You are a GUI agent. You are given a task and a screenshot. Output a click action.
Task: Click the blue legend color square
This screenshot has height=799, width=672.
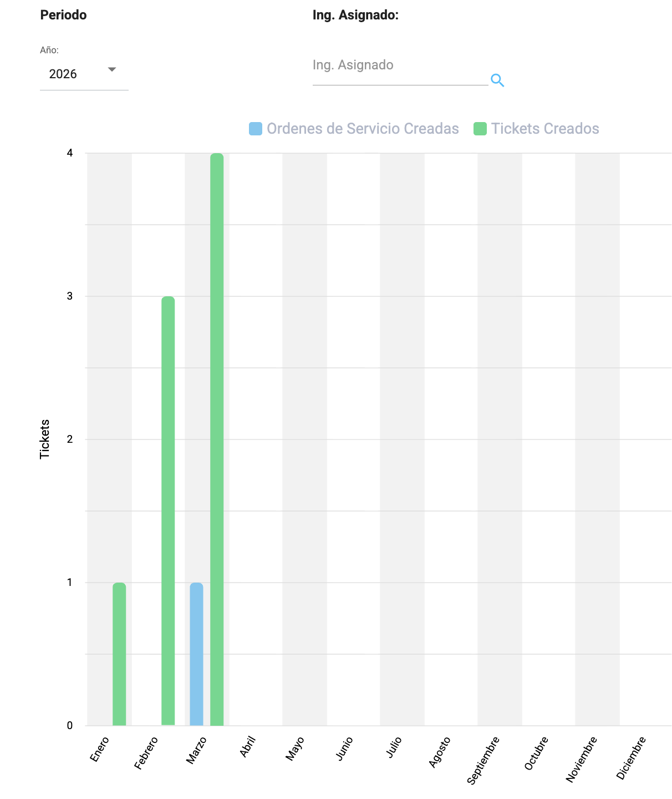click(x=256, y=129)
